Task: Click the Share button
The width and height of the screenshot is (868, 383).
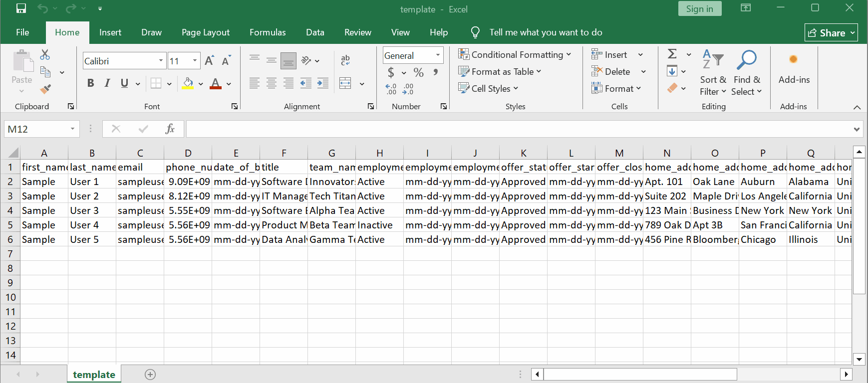Action: (x=831, y=33)
